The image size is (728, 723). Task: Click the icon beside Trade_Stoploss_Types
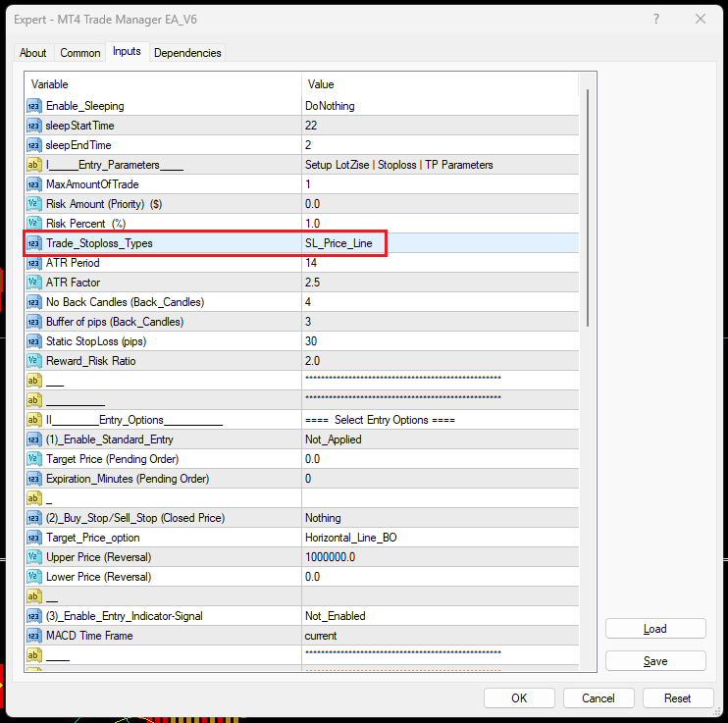click(33, 243)
